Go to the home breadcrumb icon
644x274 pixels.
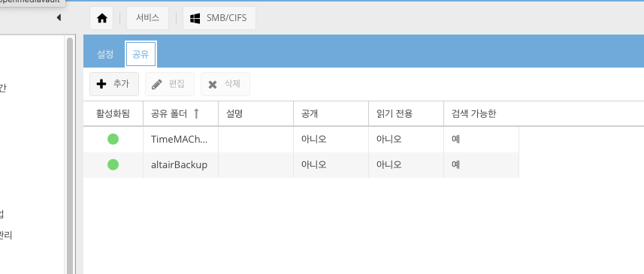(101, 18)
